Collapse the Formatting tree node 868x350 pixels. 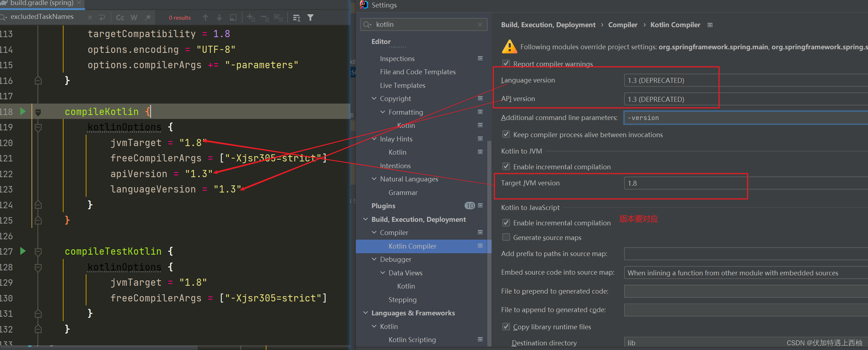383,112
